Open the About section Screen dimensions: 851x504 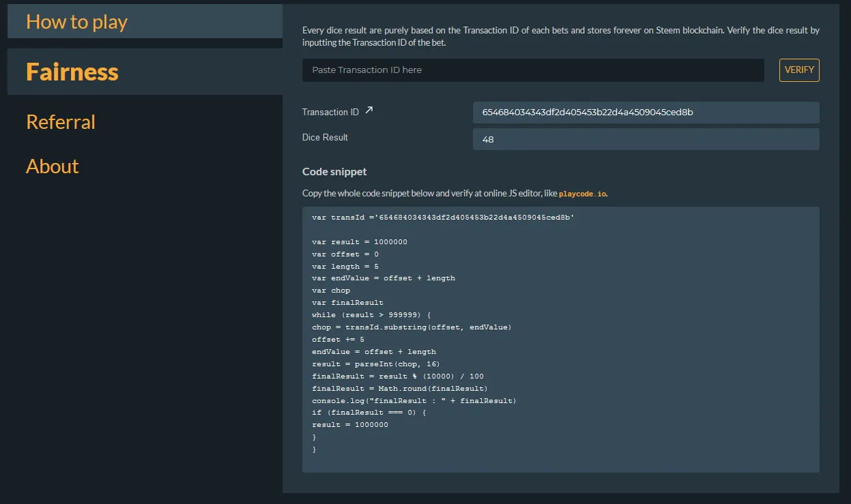pyautogui.click(x=53, y=166)
